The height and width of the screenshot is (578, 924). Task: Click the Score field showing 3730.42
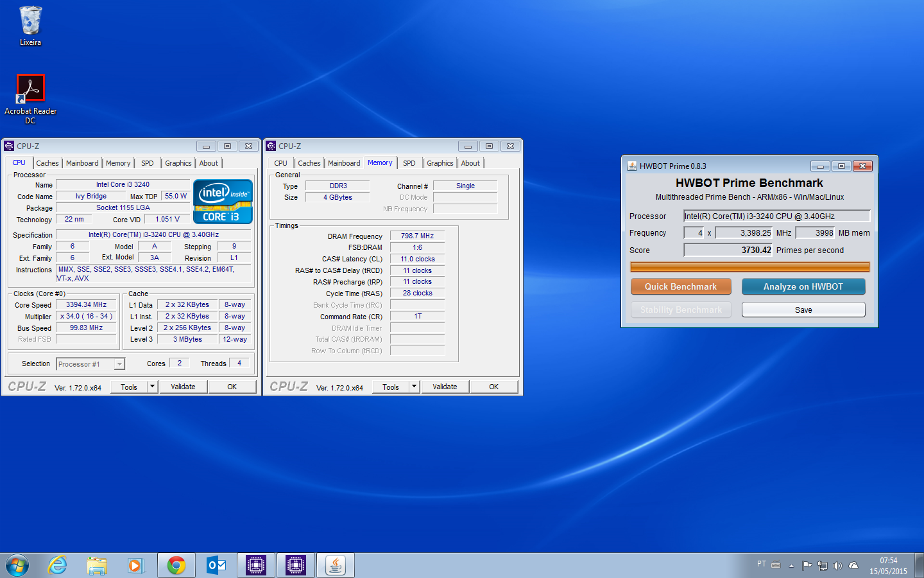pos(728,250)
